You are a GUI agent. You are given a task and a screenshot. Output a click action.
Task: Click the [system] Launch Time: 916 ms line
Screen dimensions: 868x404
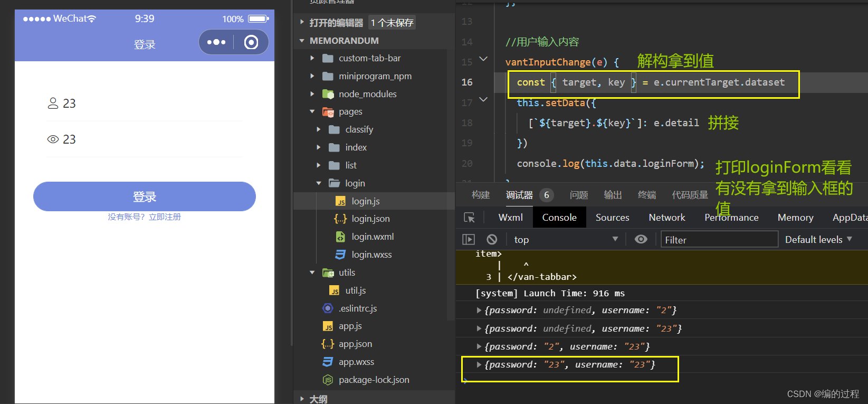click(550, 293)
